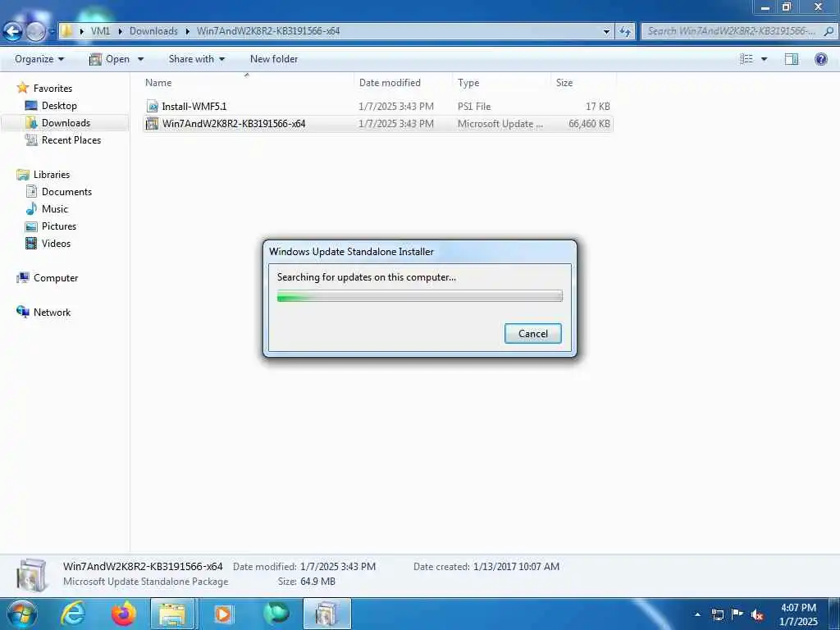Click the Refresh button beside the address bar

click(624, 32)
